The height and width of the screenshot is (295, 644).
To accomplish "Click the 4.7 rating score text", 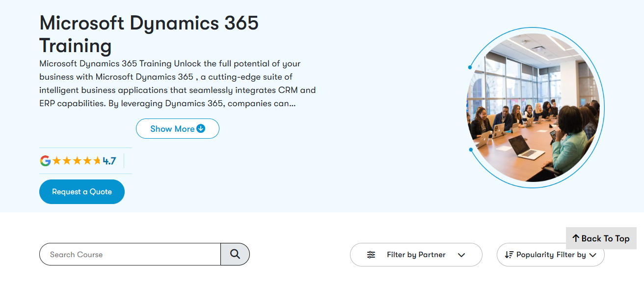I will (109, 160).
